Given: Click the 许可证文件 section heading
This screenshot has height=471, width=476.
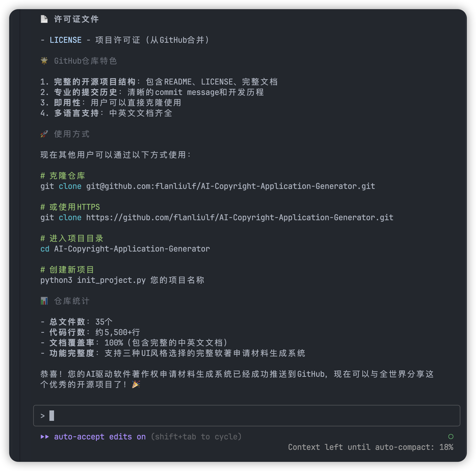Looking at the screenshot, I should pyautogui.click(x=76, y=19).
